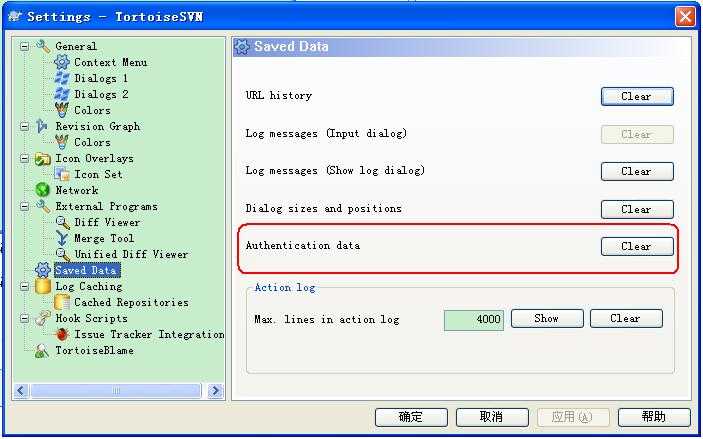Click the Icon Overlays folder icon
The image size is (703, 439).
(x=43, y=159)
